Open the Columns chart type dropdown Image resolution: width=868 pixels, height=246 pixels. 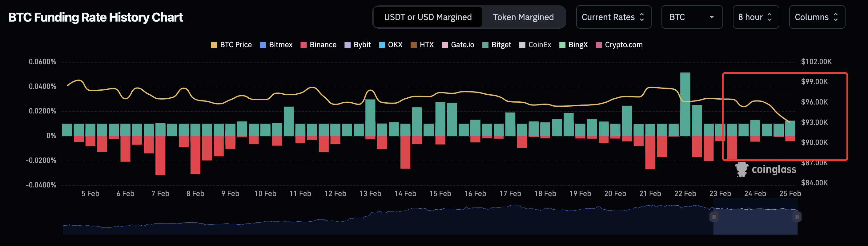pyautogui.click(x=817, y=17)
